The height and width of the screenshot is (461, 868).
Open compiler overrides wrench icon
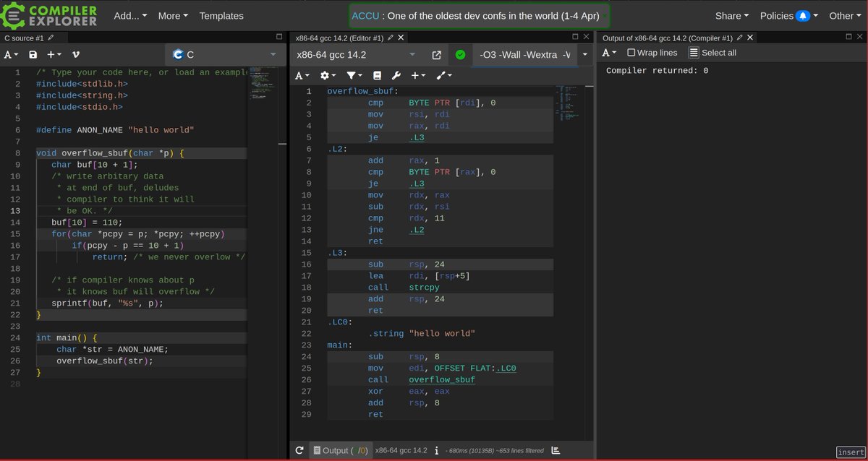396,75
